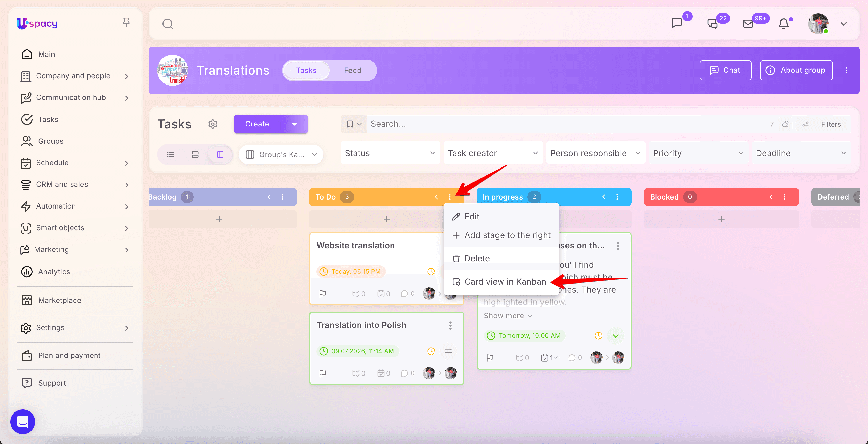The image size is (868, 444).
Task: Click the Blocked red stage header
Action: point(721,197)
